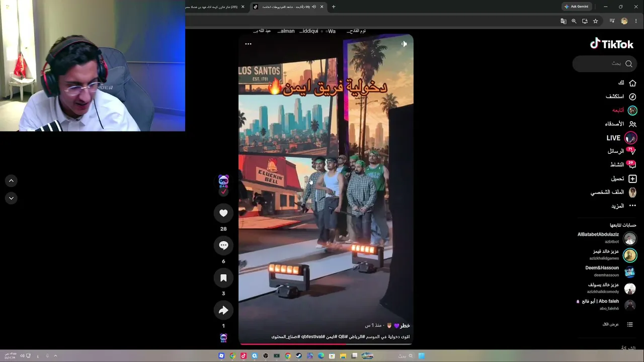Open AlBatabetAbdulaziz followed account
Screen dimensions: 644x362
pyautogui.click(x=607, y=238)
